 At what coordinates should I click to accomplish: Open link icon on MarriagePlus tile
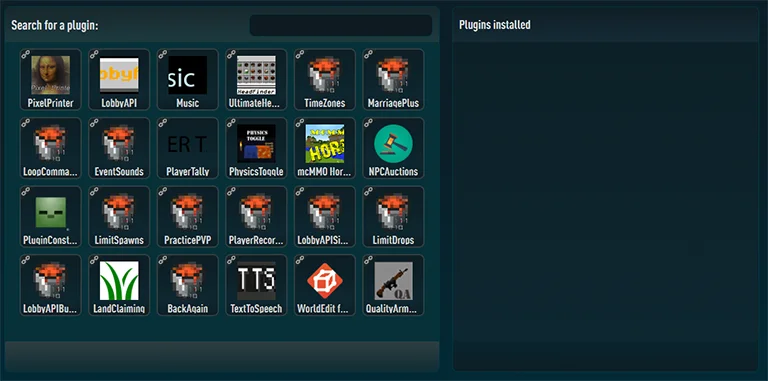point(368,54)
